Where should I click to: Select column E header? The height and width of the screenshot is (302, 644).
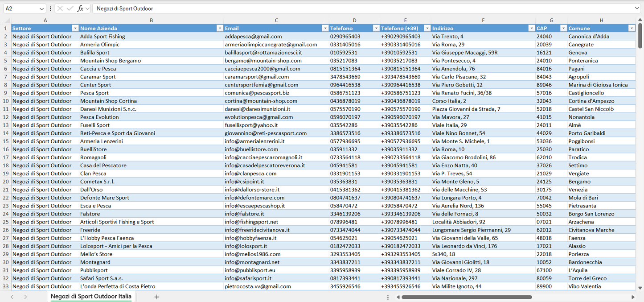tap(405, 21)
